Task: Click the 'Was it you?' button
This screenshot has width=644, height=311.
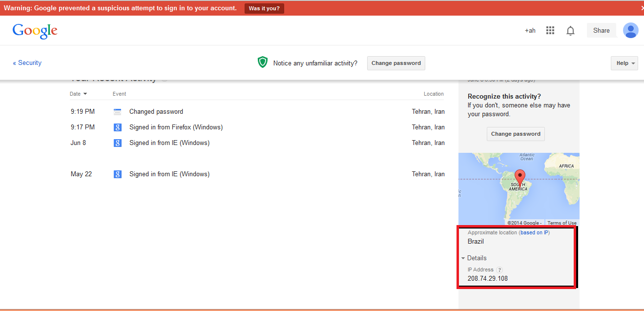Action: [264, 8]
